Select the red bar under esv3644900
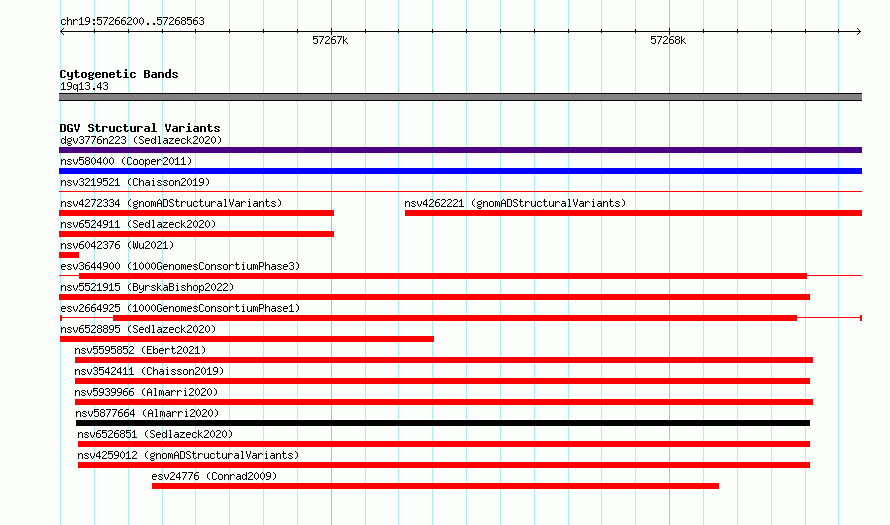Image resolution: width=890 pixels, height=525 pixels. tap(443, 276)
